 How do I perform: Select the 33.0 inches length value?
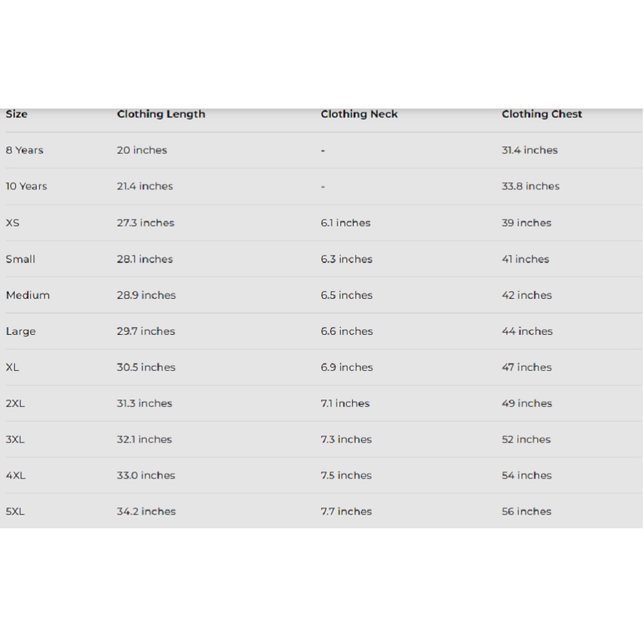point(146,475)
